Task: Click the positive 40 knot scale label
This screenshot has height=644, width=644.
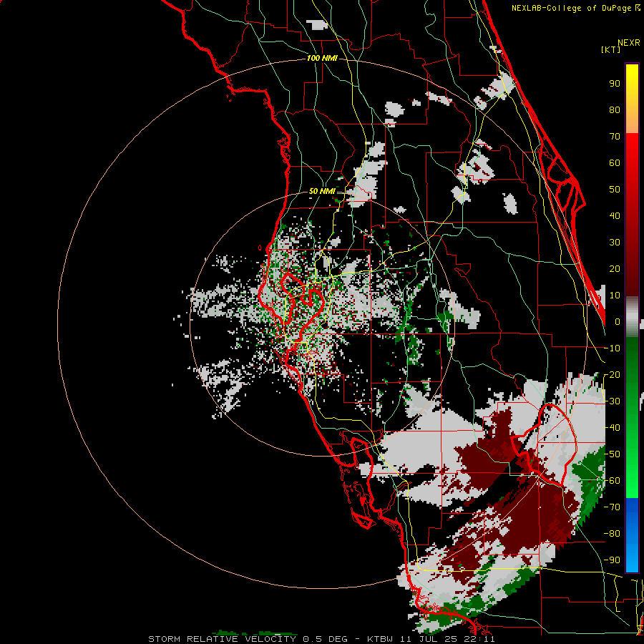Action: pos(615,216)
